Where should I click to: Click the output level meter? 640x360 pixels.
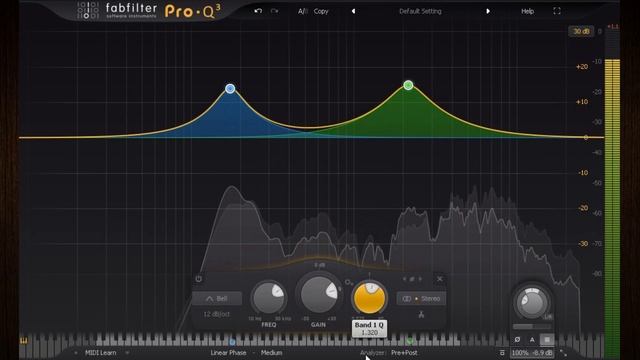612,208
